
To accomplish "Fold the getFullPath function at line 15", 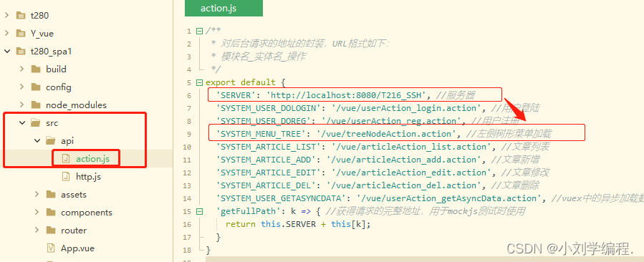I will pyautogui.click(x=200, y=212).
